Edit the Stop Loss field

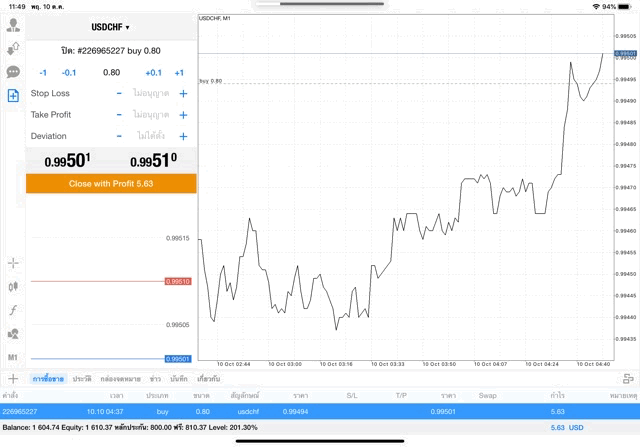pos(151,93)
